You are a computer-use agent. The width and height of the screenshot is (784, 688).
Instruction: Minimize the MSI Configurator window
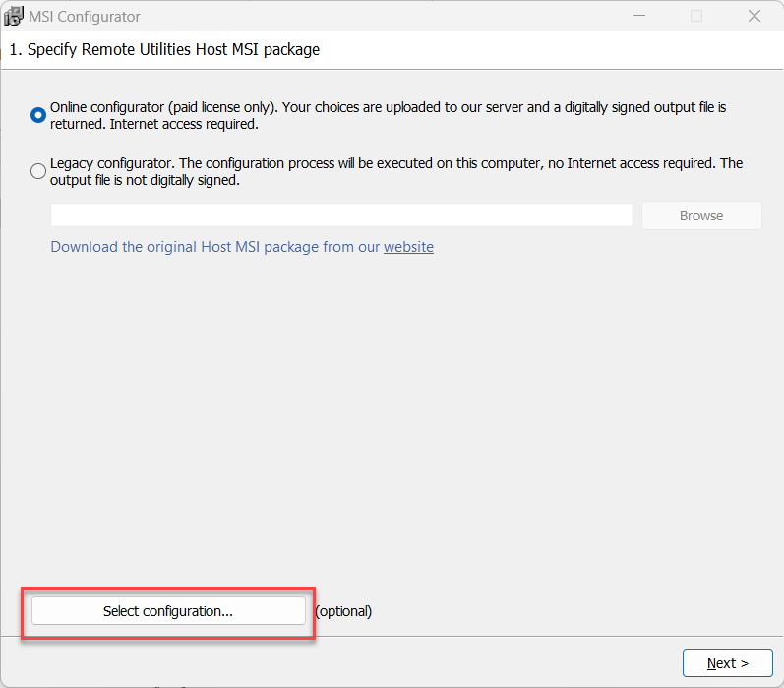click(638, 16)
